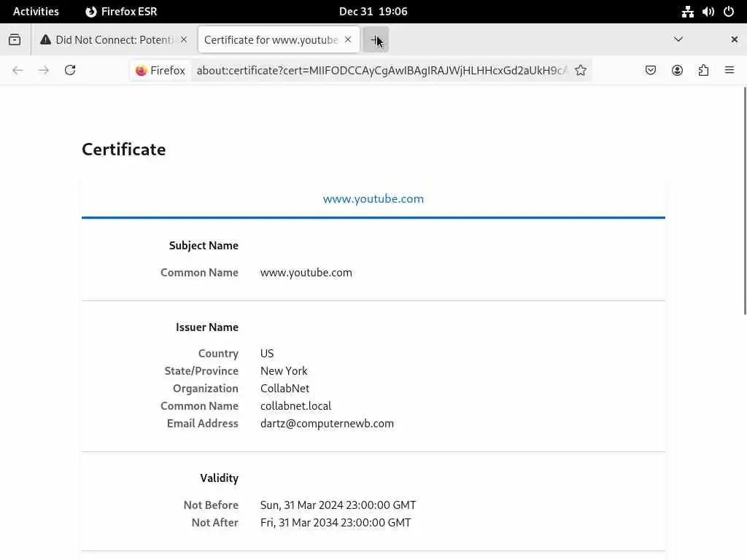Click the 'Not After' label

coord(215,523)
